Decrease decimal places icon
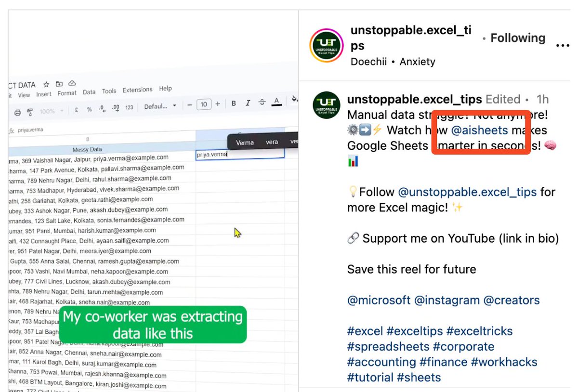The width and height of the screenshot is (578, 392). point(102,108)
